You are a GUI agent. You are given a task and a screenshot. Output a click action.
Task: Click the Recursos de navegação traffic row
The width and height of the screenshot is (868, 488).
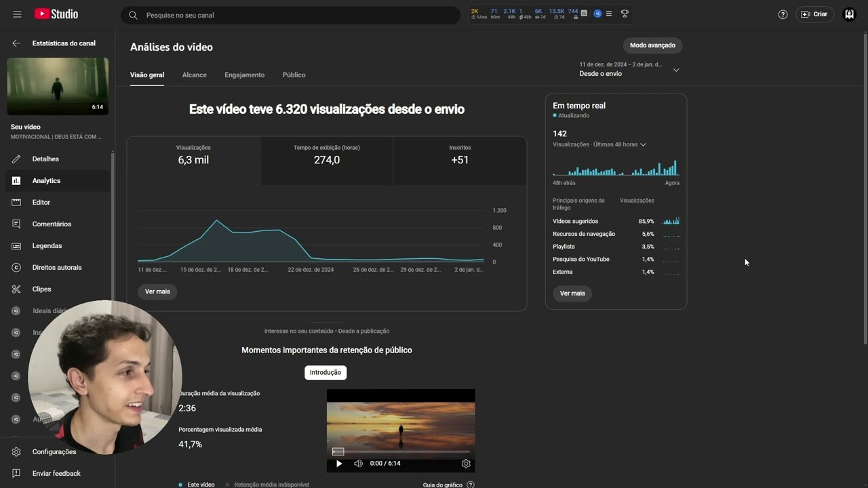(x=616, y=234)
